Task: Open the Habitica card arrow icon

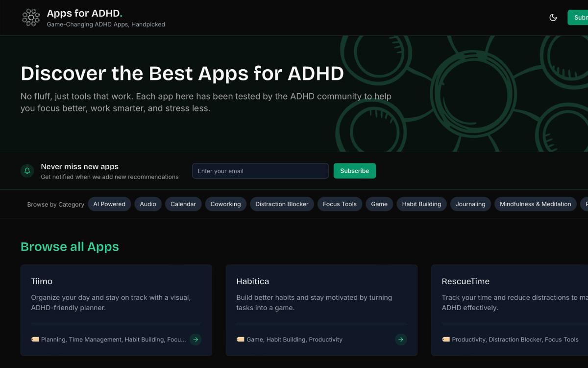Action: point(401,339)
